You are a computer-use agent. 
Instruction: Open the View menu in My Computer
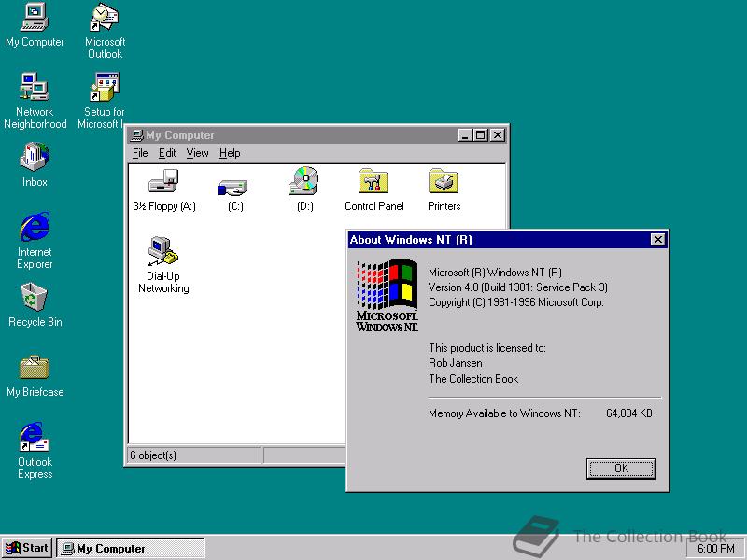pos(197,153)
